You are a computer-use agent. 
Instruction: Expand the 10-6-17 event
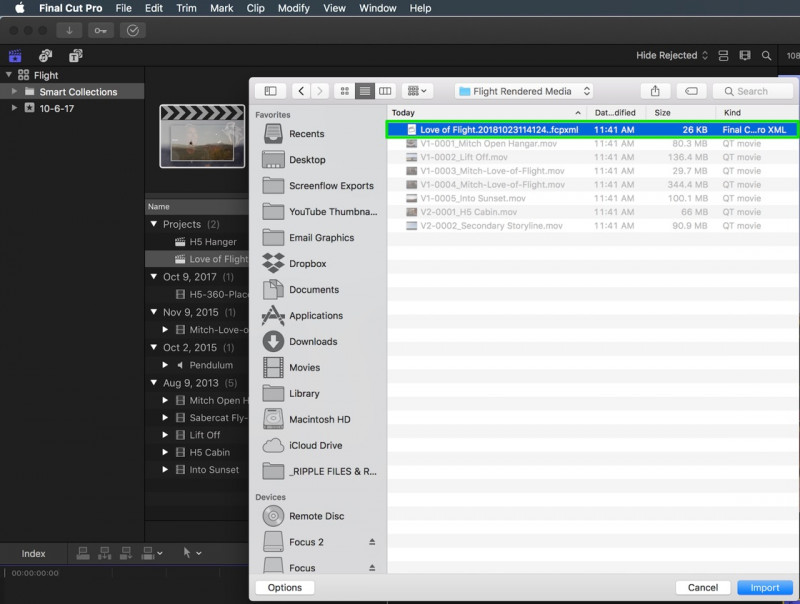click(x=14, y=108)
